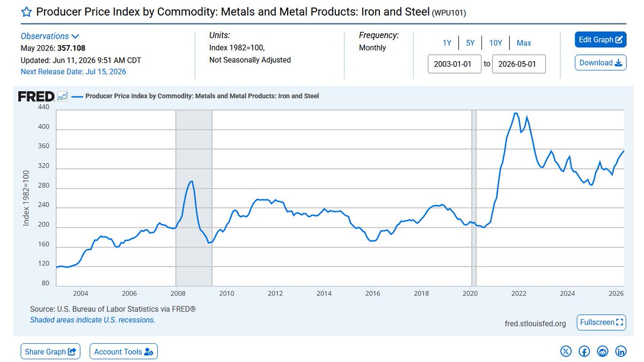The height and width of the screenshot is (362, 644).
Task: Click the Download button
Action: [601, 62]
